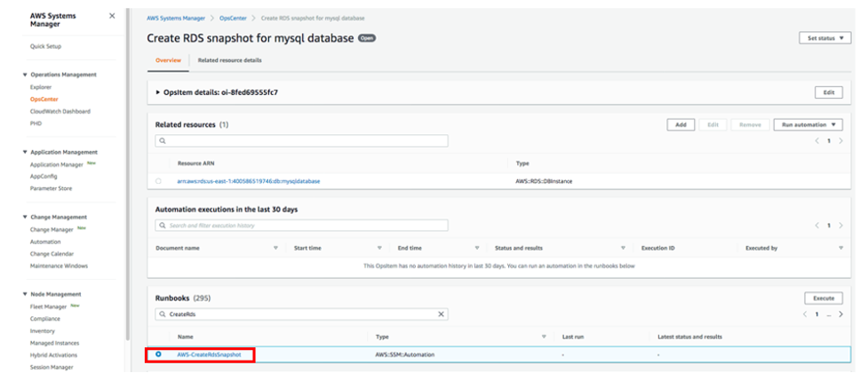Open Managed Instances in the sidebar
Viewport: 868px width, 373px height.
click(x=54, y=343)
